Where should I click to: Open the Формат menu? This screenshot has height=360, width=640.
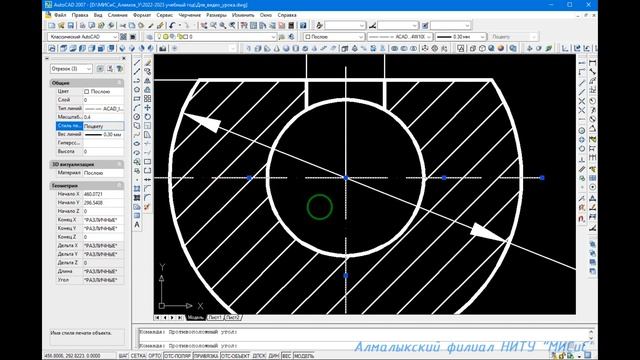tap(142, 15)
